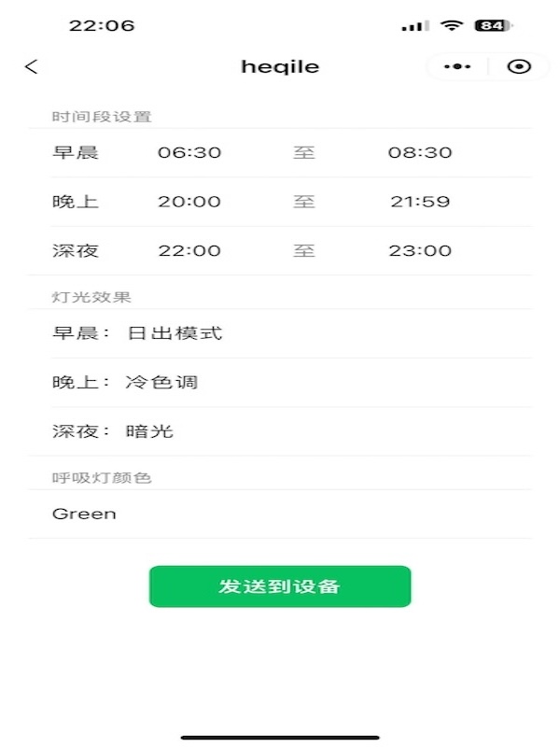Change evening end time 21:59

pos(420,202)
